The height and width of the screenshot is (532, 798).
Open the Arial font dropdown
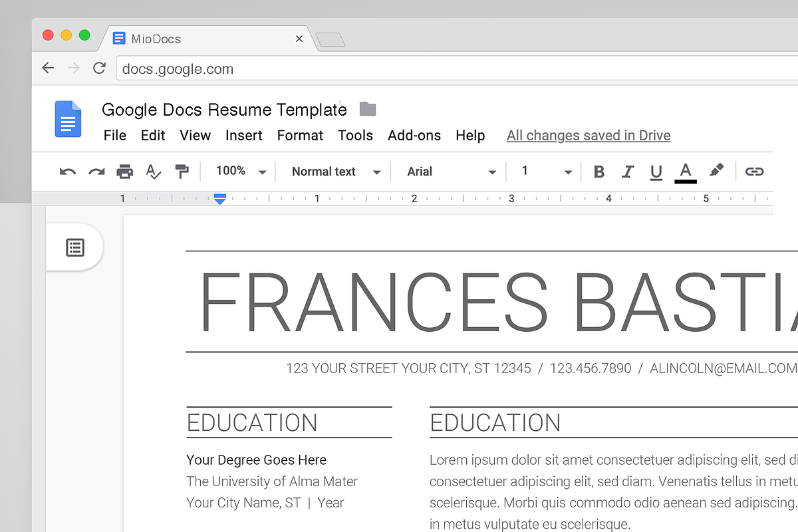pos(452,172)
